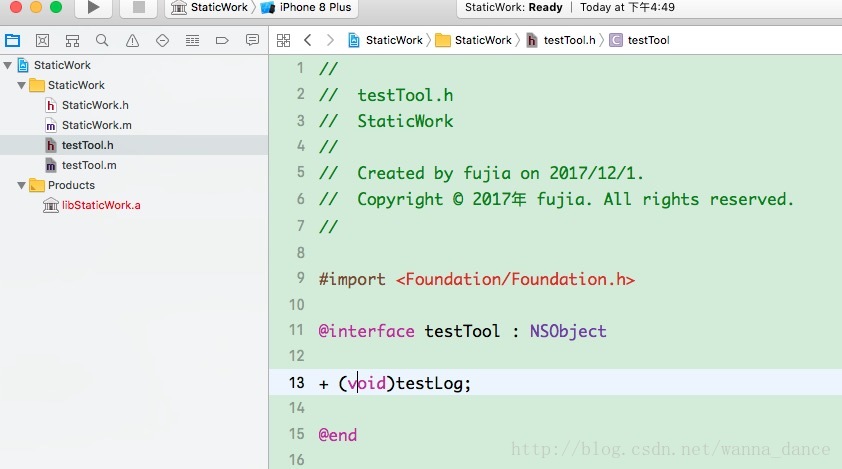Click StaticWork folder in jump bar
The width and height of the screenshot is (842, 469).
click(x=474, y=40)
